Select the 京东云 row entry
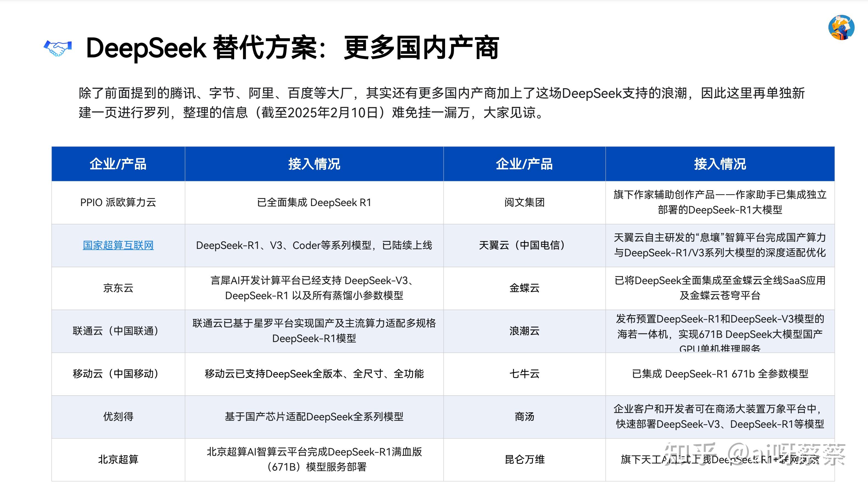The width and height of the screenshot is (868, 489). pyautogui.click(x=118, y=289)
